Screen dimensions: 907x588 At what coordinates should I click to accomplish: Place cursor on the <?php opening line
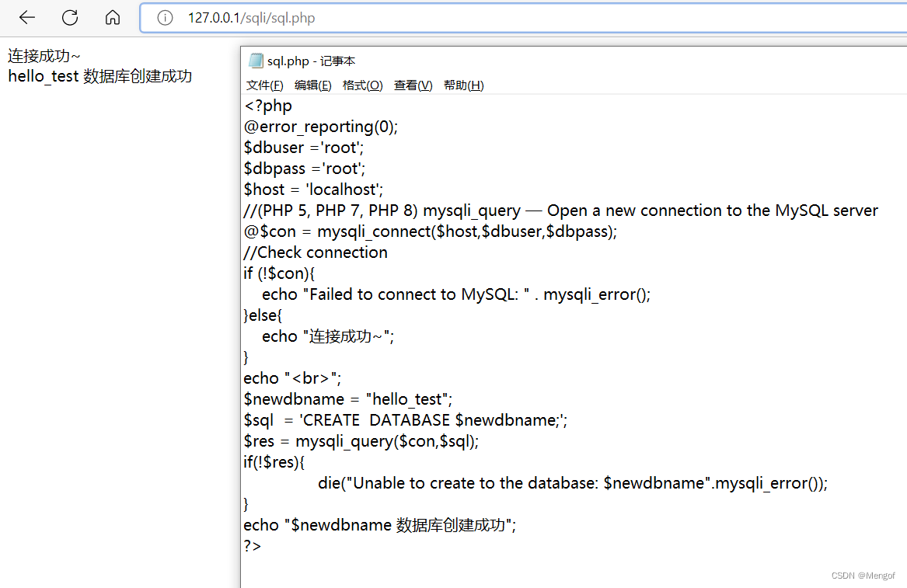click(268, 105)
